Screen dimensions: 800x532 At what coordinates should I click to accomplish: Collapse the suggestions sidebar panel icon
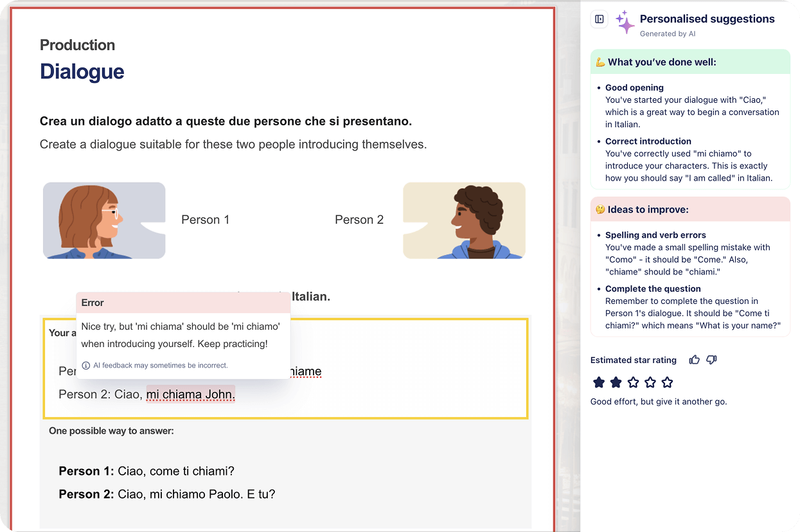(x=599, y=19)
